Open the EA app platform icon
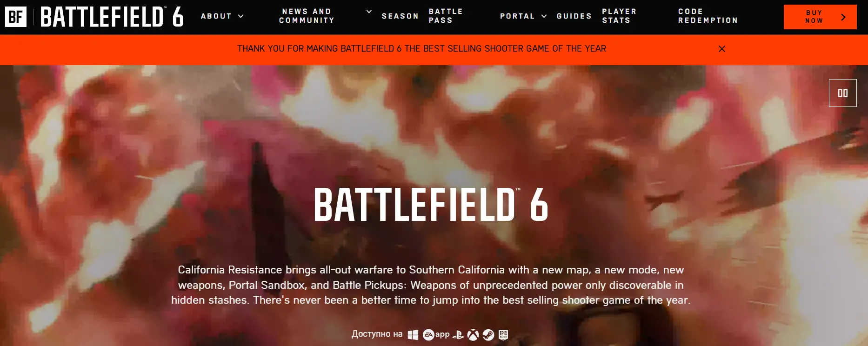Viewport: 868px width, 346px height. tap(436, 334)
